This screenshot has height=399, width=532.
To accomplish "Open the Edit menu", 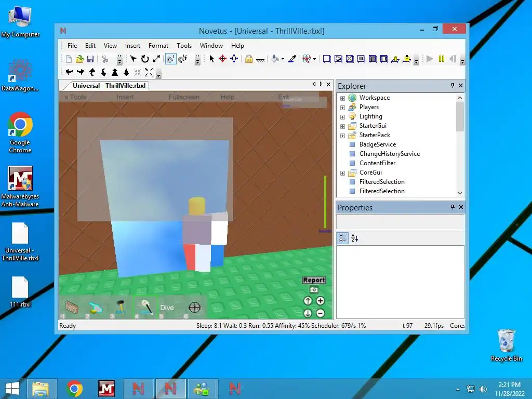I will 90,46.
